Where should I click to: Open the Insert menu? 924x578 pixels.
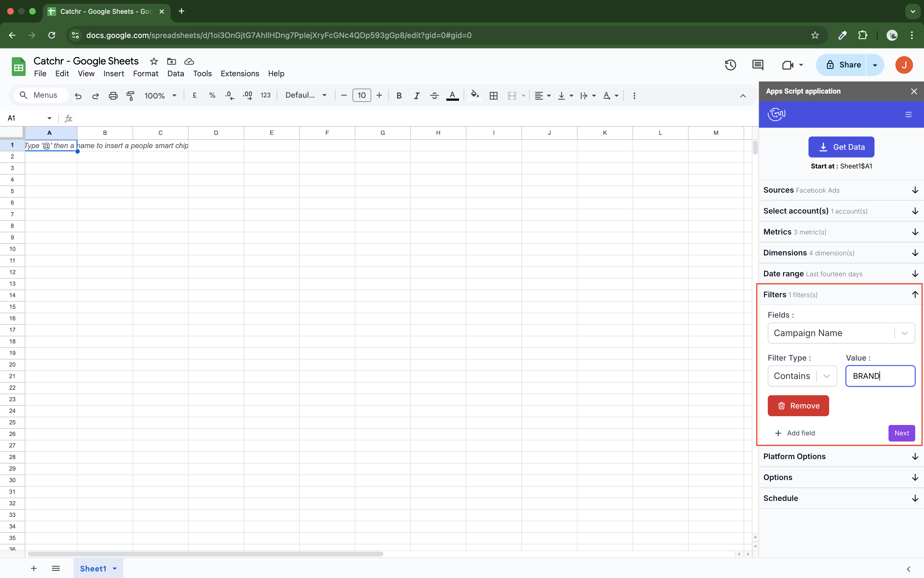click(x=113, y=73)
